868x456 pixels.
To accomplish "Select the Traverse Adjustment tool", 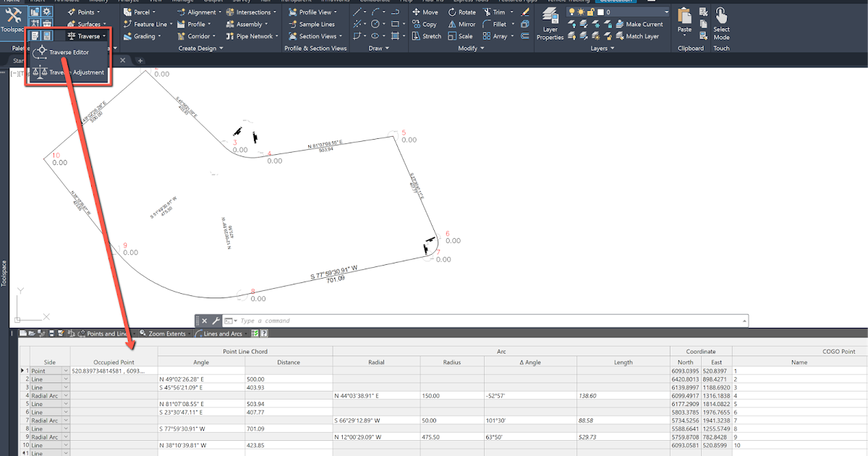I will [x=69, y=72].
